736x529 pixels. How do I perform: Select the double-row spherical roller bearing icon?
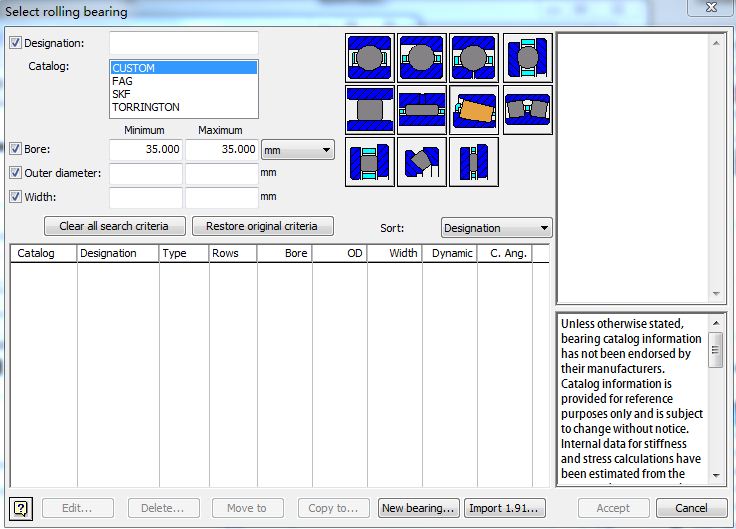click(x=528, y=110)
